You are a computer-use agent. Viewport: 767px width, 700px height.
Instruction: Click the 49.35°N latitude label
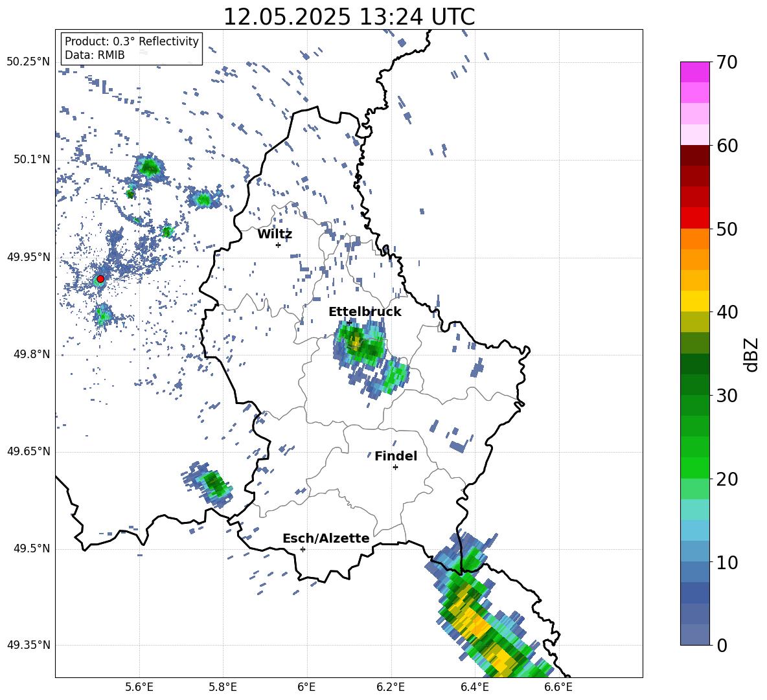click(x=29, y=645)
